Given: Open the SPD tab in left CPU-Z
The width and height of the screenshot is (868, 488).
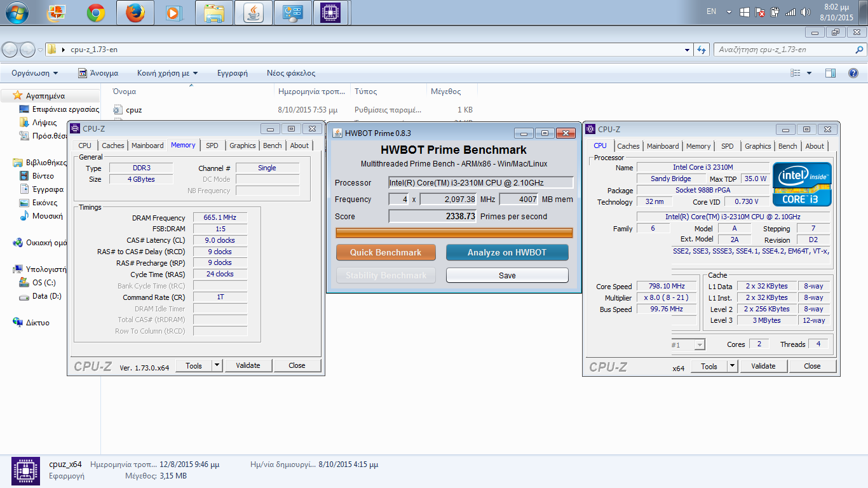Looking at the screenshot, I should pyautogui.click(x=212, y=146).
